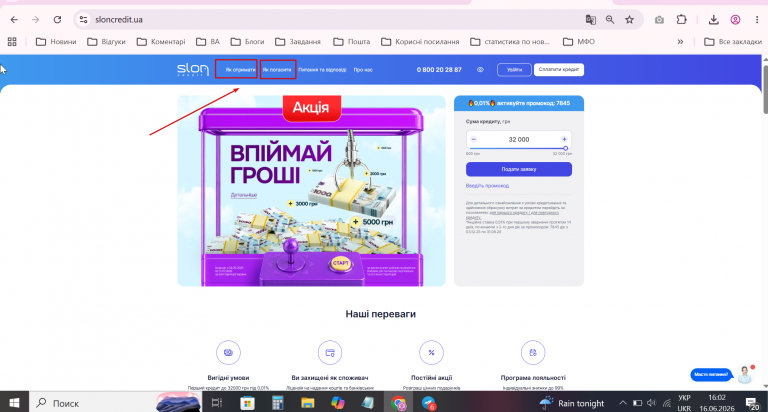This screenshot has height=412, width=768.
Task: Open the 'МФО' bookmarks folder
Action: coord(579,42)
